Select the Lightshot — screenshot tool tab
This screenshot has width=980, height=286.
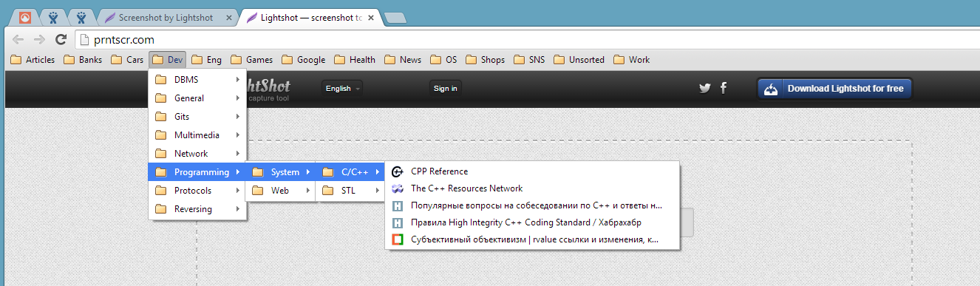point(310,17)
